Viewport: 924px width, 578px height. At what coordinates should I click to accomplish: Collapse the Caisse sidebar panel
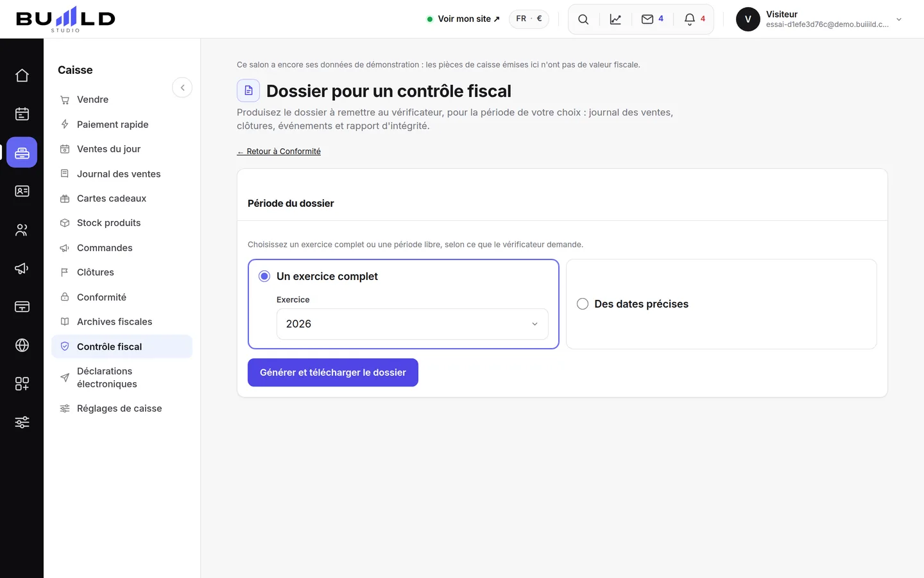pos(182,87)
